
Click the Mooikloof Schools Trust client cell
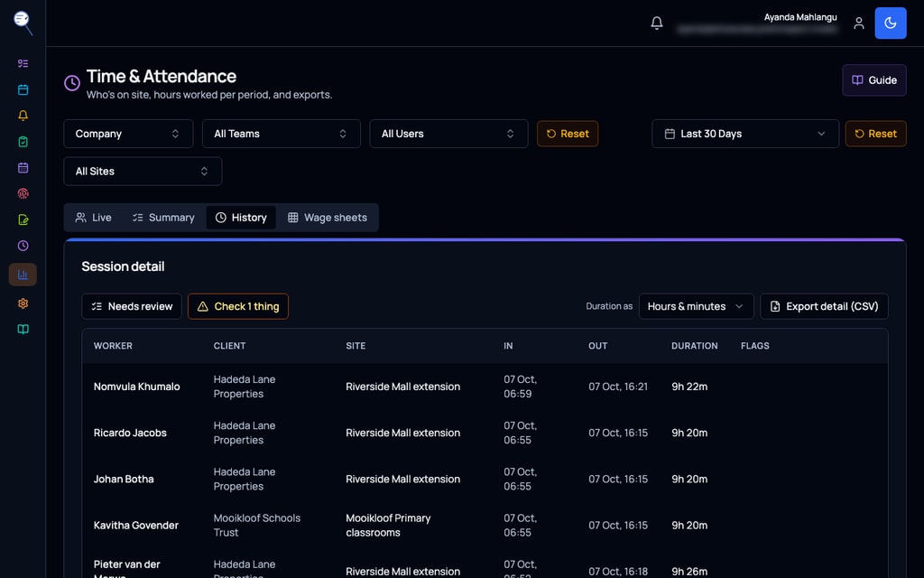coord(257,526)
